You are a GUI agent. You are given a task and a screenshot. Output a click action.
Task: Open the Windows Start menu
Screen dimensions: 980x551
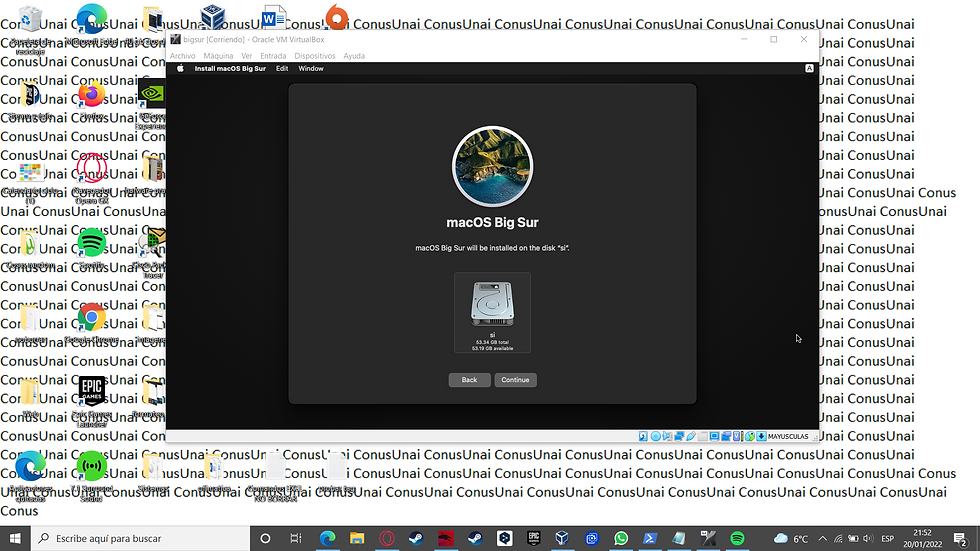pos(15,538)
